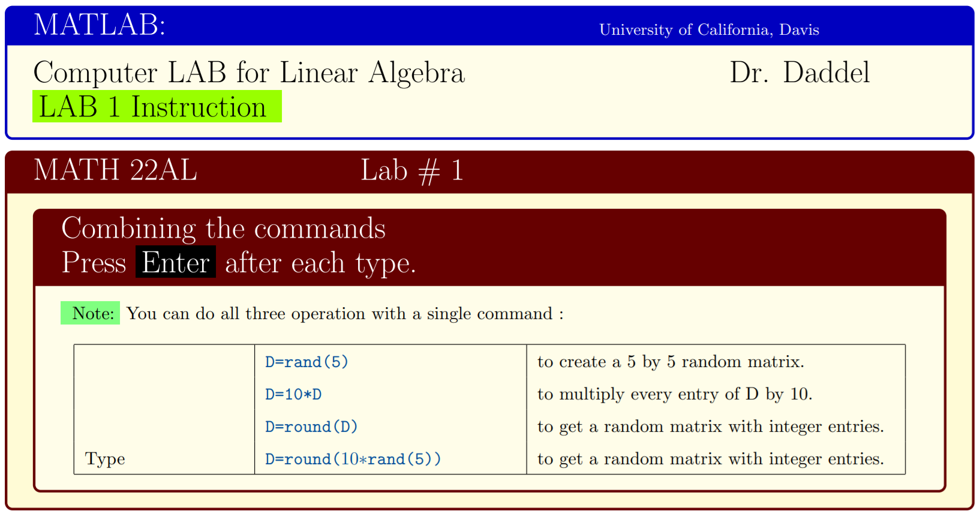Screen dimensions: 980x517
Task: Select the D=rand(5) command
Action: click(x=306, y=362)
